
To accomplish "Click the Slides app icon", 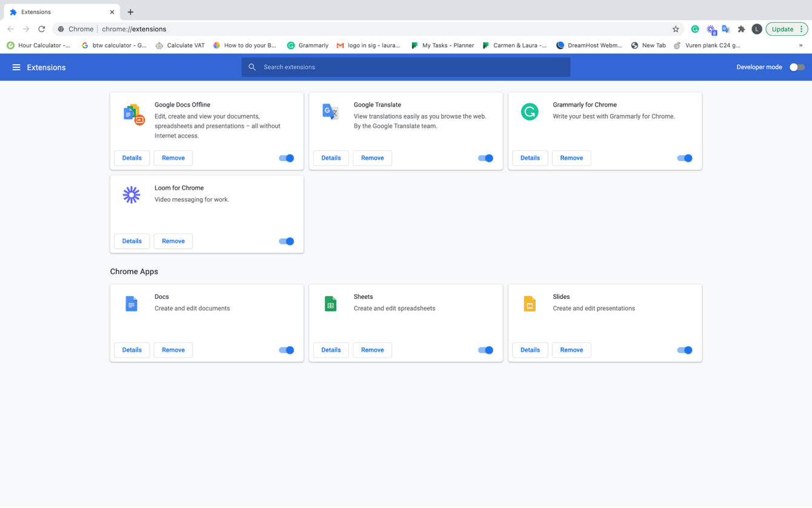I will 530,304.
